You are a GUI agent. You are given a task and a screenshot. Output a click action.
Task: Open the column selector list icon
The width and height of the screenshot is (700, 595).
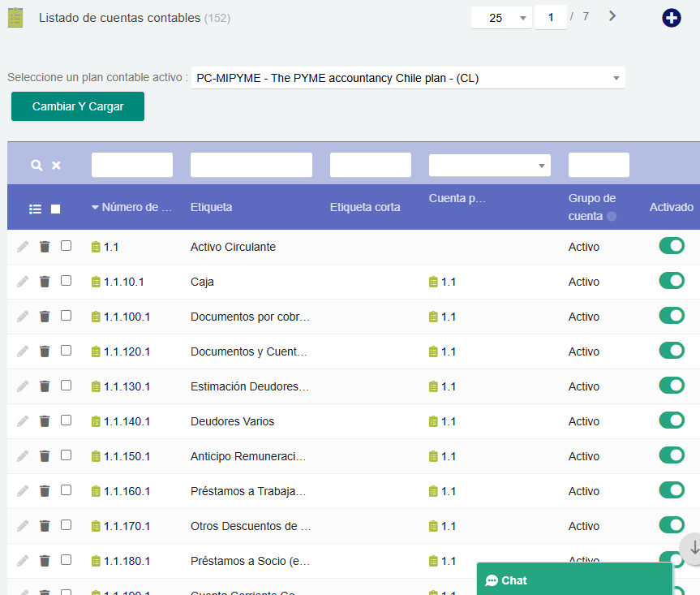[x=35, y=209]
